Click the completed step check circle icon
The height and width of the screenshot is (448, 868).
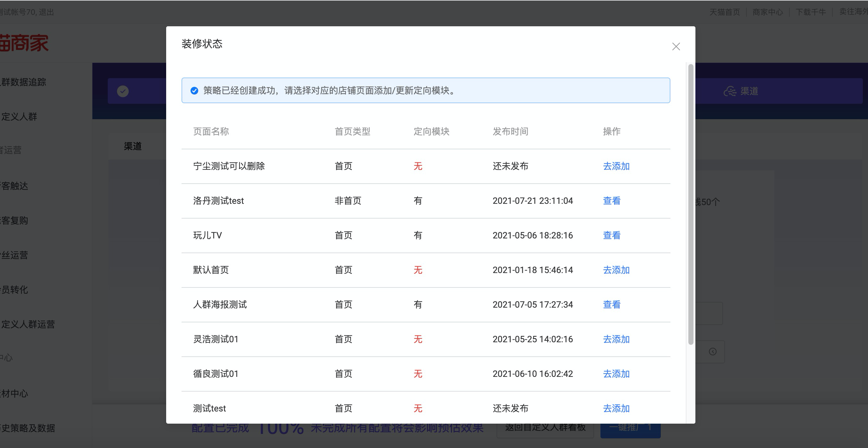[123, 91]
